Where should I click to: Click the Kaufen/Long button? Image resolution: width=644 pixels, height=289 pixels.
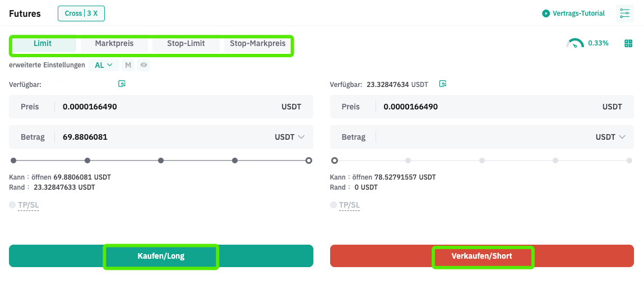pyautogui.click(x=161, y=256)
